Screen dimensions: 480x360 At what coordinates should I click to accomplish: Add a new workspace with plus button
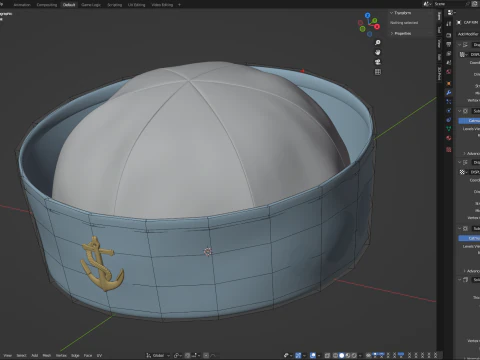point(179,5)
